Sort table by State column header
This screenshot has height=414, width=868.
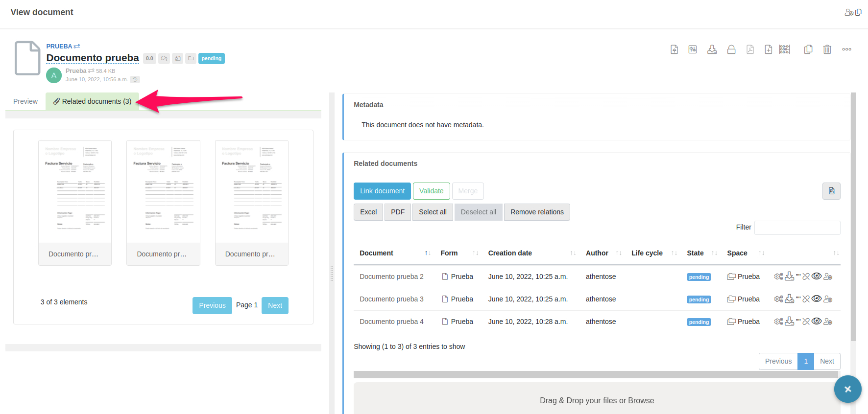click(x=695, y=253)
